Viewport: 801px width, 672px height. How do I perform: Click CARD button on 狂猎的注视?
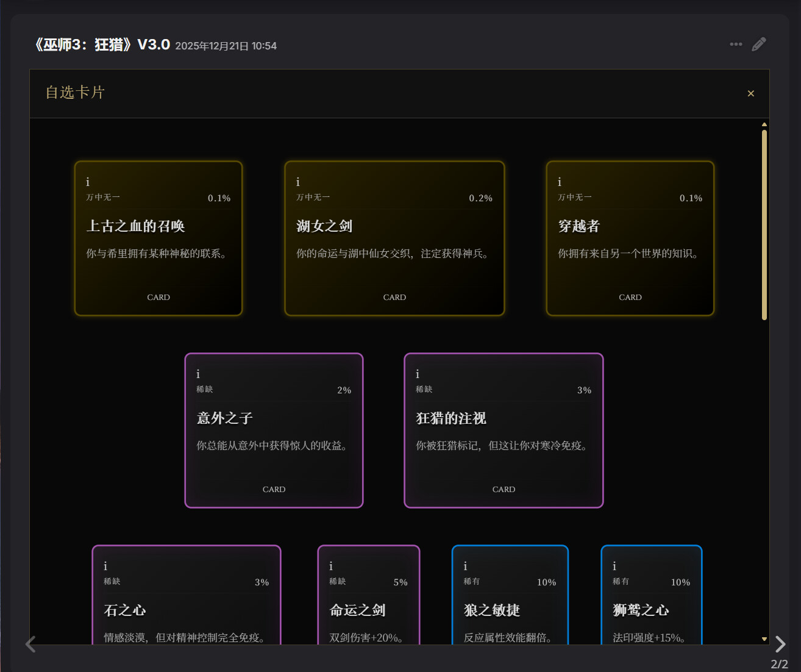(504, 490)
